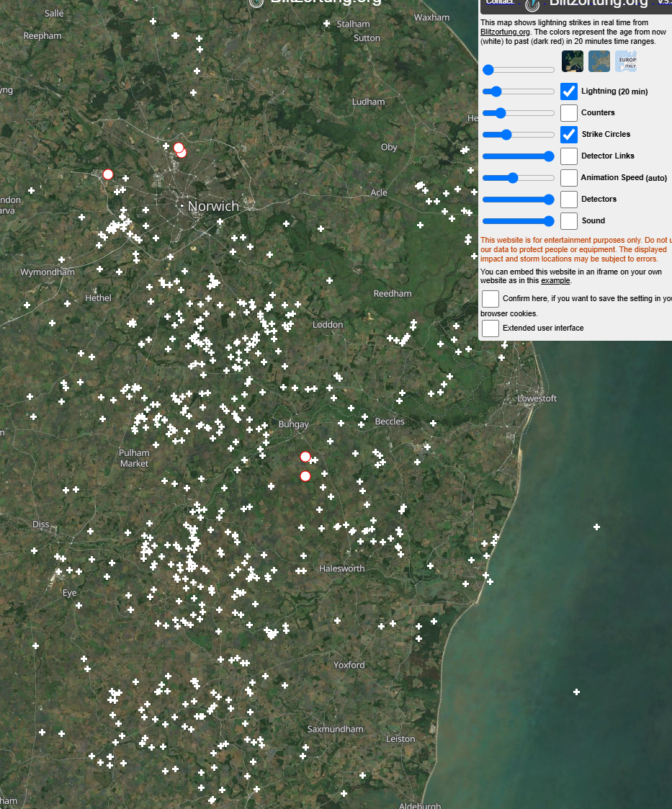Enable the Detectors checkbox

[x=569, y=200]
